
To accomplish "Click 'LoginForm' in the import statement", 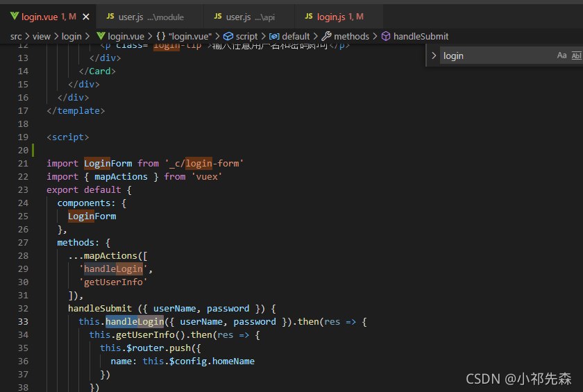I will 108,164.
